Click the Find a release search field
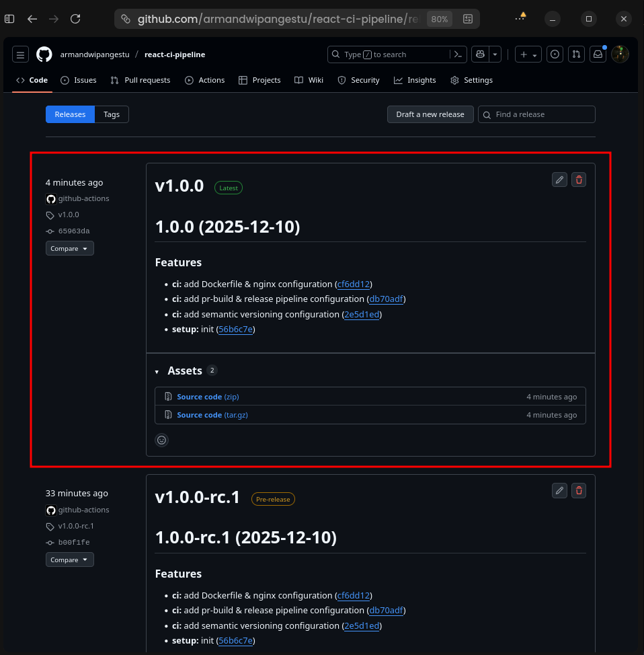Viewport: 644px width, 655px height. [x=536, y=114]
